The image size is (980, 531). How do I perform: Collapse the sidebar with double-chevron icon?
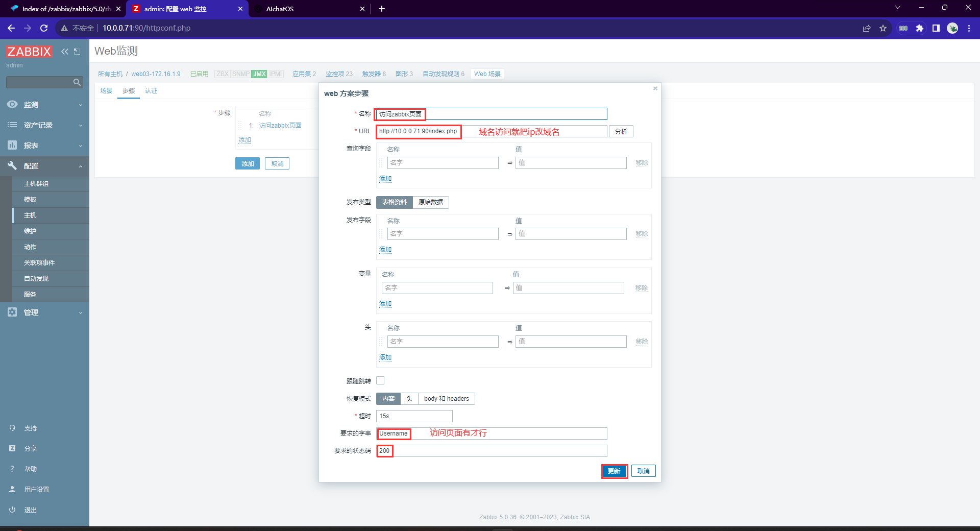pyautogui.click(x=65, y=52)
